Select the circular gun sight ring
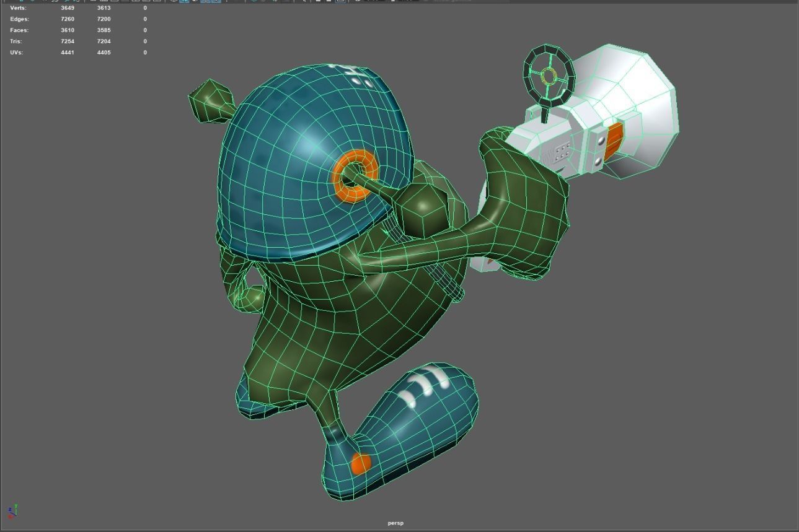 click(x=549, y=76)
